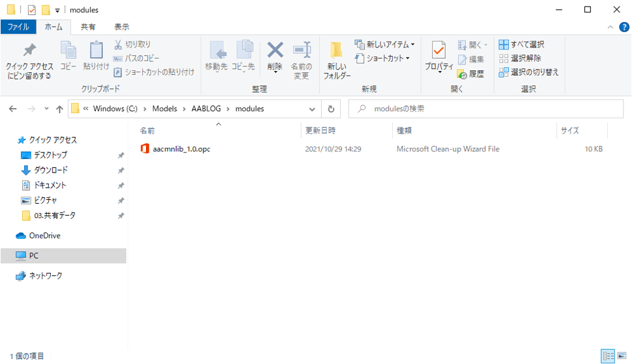Switch to the View (表示) tab
The height and width of the screenshot is (364, 632).
click(x=121, y=27)
